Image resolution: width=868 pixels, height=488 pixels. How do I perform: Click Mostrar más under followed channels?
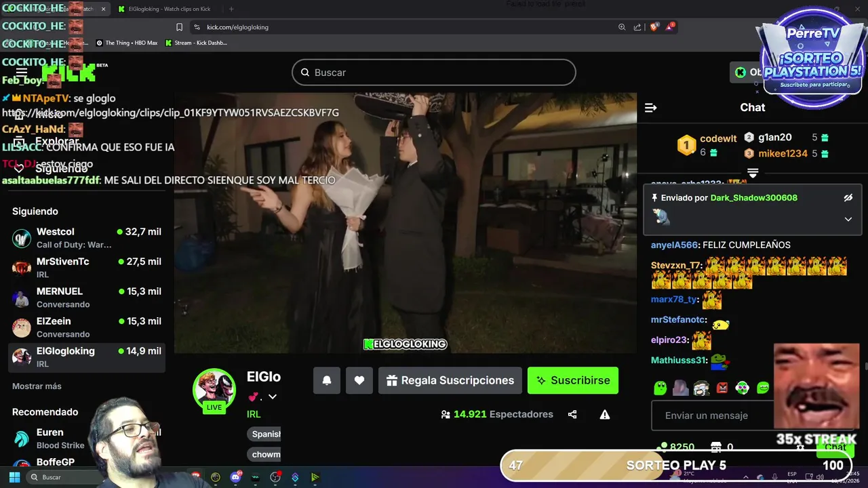(37, 386)
